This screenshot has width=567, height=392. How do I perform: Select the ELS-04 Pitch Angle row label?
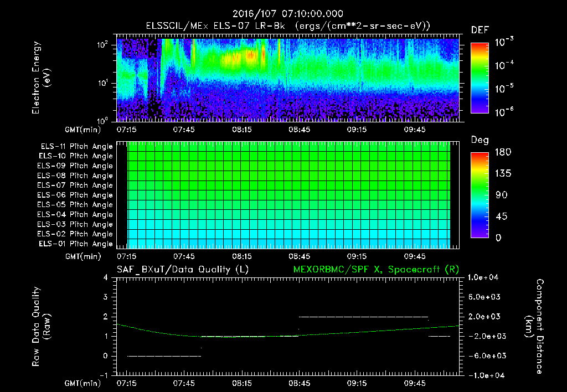coord(75,215)
